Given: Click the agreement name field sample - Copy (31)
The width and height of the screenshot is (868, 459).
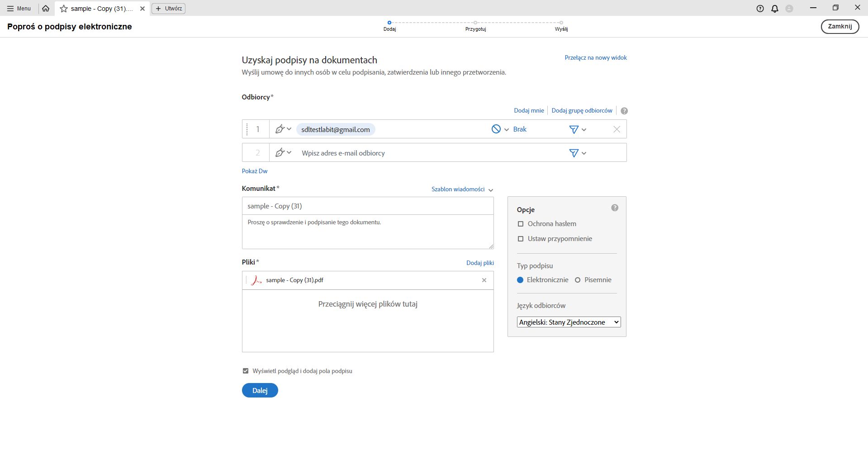Looking at the screenshot, I should (368, 206).
